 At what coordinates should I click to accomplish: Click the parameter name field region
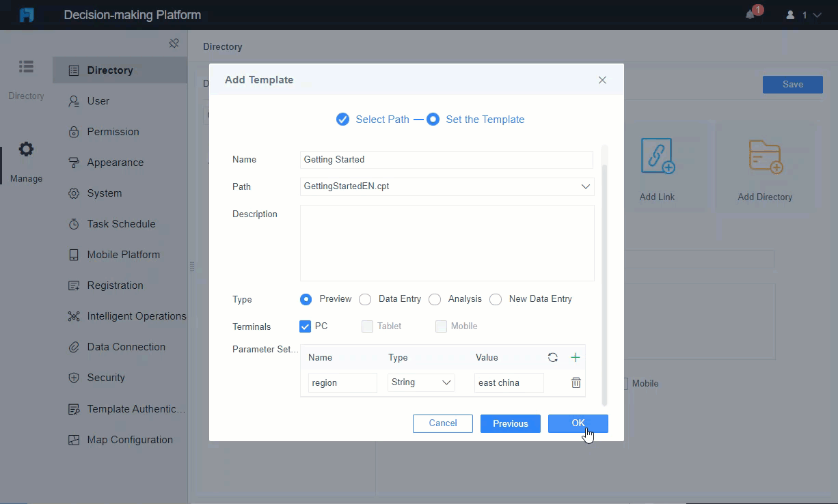(342, 382)
